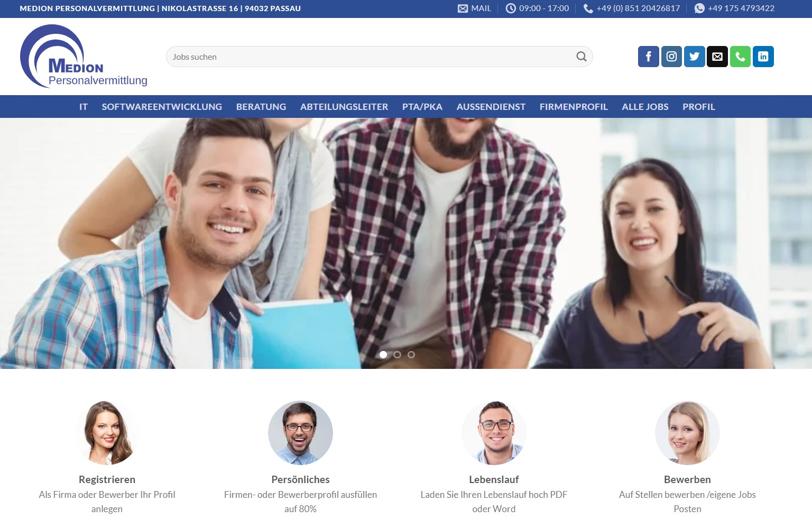812x519 pixels.
Task: Click the Jobs suchen search field
Action: pos(370,57)
